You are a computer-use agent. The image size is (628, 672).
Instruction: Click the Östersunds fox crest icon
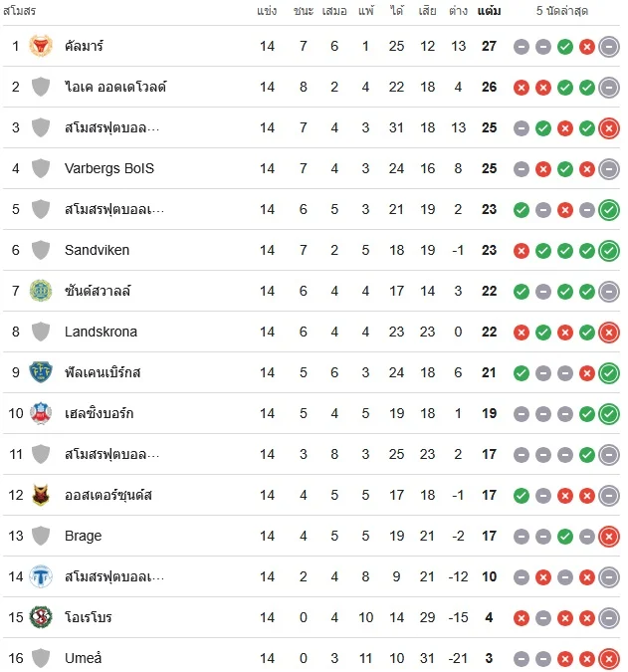(41, 495)
